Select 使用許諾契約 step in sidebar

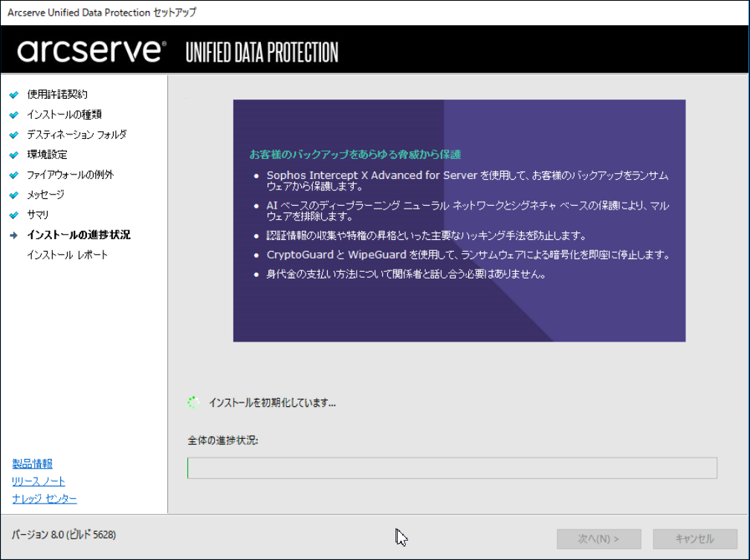coord(57,94)
